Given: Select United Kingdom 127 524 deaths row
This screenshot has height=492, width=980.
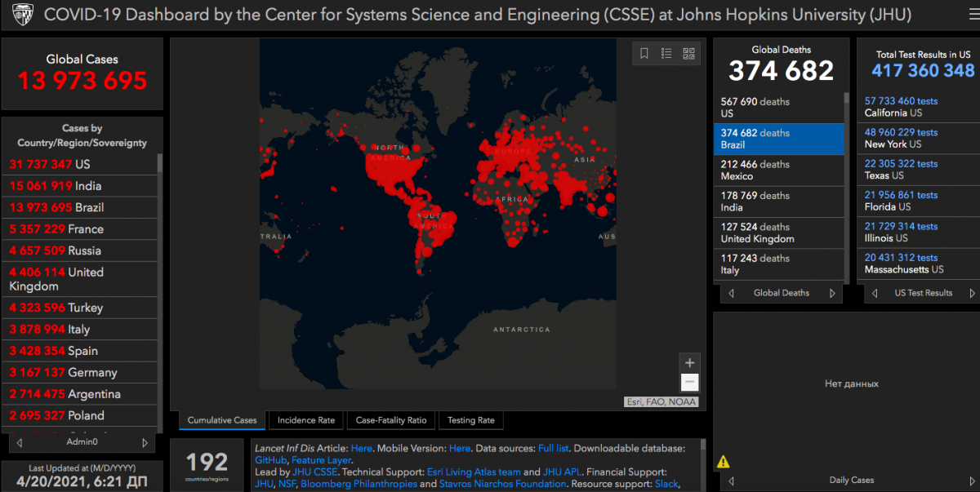Looking at the screenshot, I should pyautogui.click(x=778, y=233).
